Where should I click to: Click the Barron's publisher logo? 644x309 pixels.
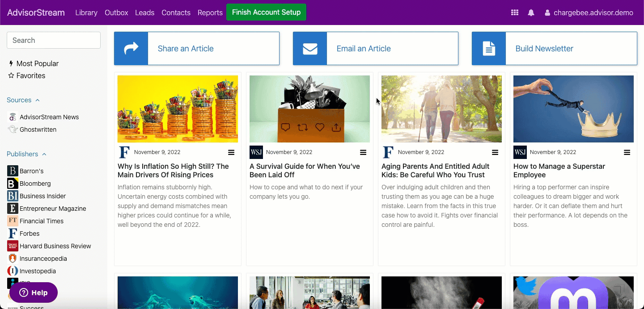[13, 171]
